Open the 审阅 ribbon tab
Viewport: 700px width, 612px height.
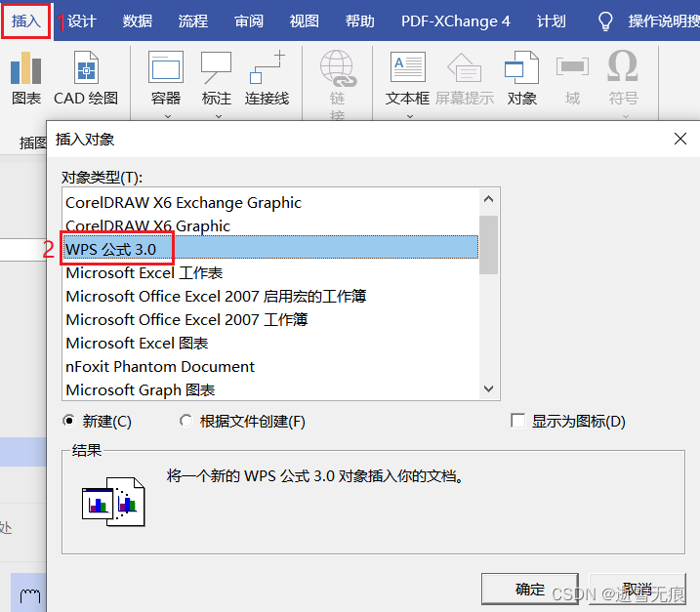[x=249, y=20]
